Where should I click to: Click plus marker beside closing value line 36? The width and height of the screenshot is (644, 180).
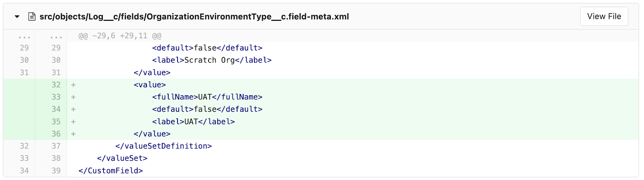click(73, 134)
